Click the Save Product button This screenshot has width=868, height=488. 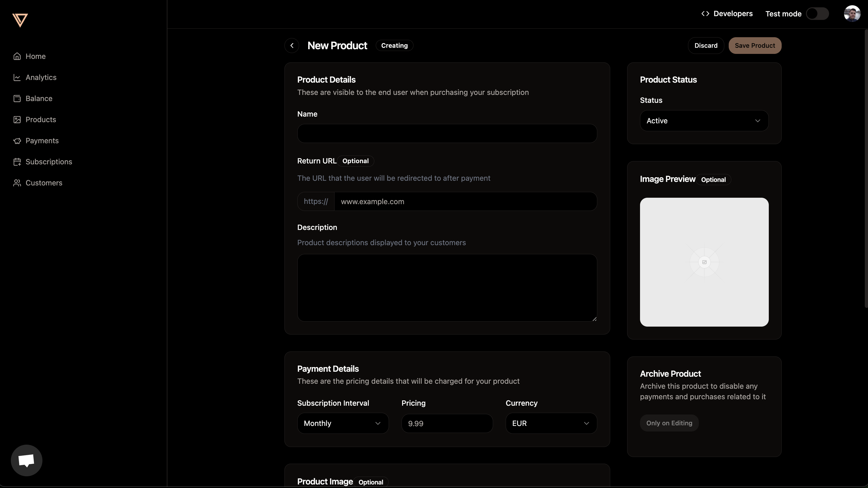[755, 45]
